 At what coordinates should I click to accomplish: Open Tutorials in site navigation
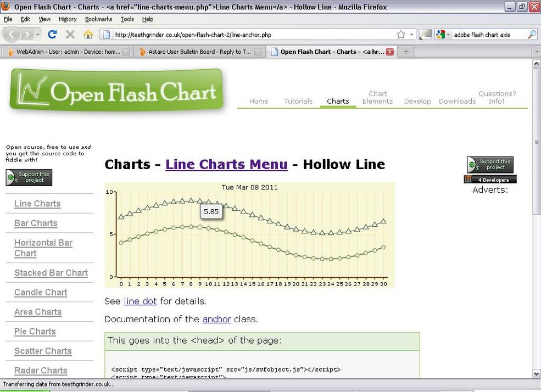298,101
